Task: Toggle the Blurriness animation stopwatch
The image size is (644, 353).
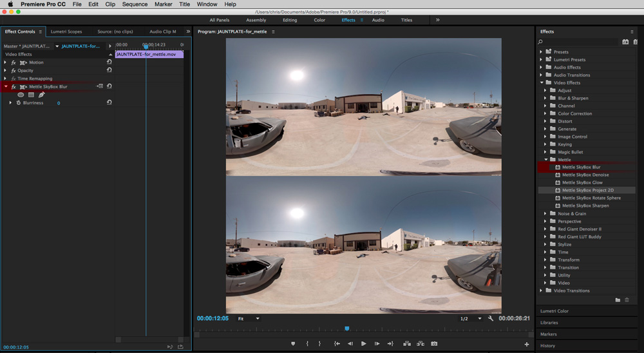Action: pyautogui.click(x=19, y=102)
